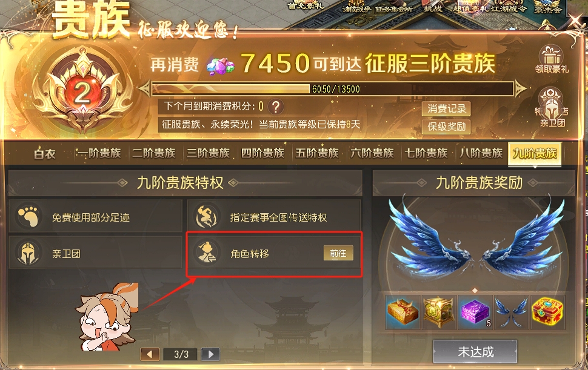Switch to the 白衣 tab
Image resolution: width=588 pixels, height=370 pixels.
pyautogui.click(x=45, y=154)
